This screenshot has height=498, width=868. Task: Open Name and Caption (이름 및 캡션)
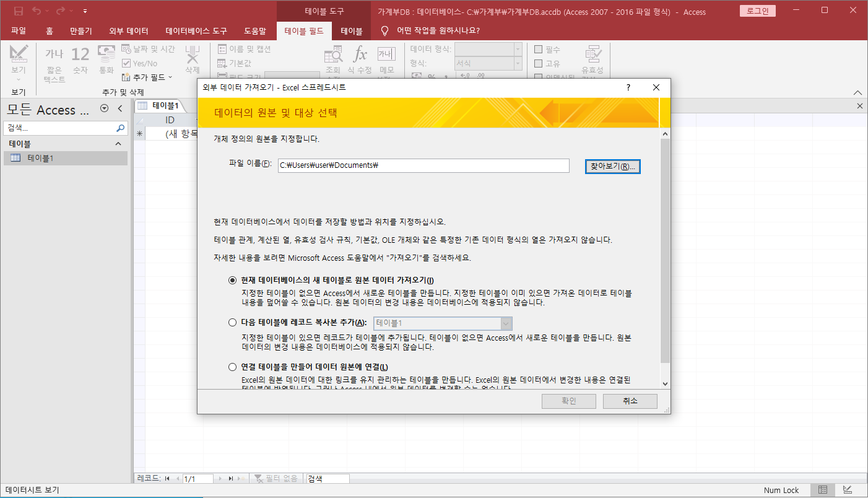[x=244, y=49]
